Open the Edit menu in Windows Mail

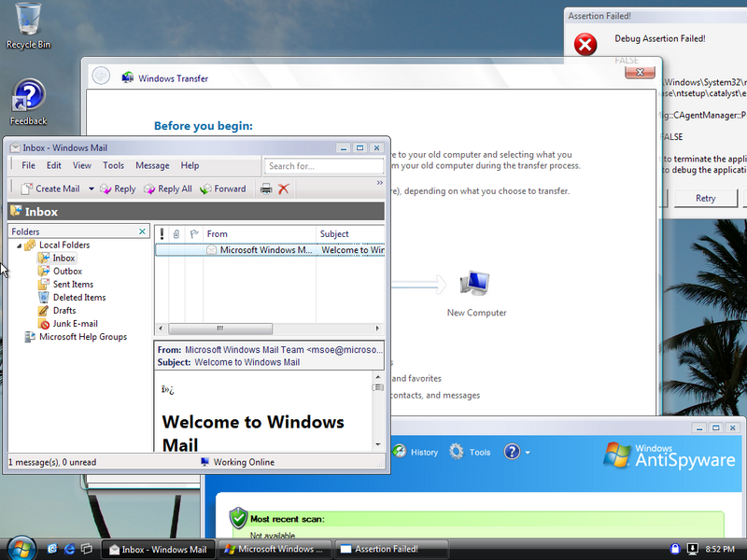tap(54, 166)
